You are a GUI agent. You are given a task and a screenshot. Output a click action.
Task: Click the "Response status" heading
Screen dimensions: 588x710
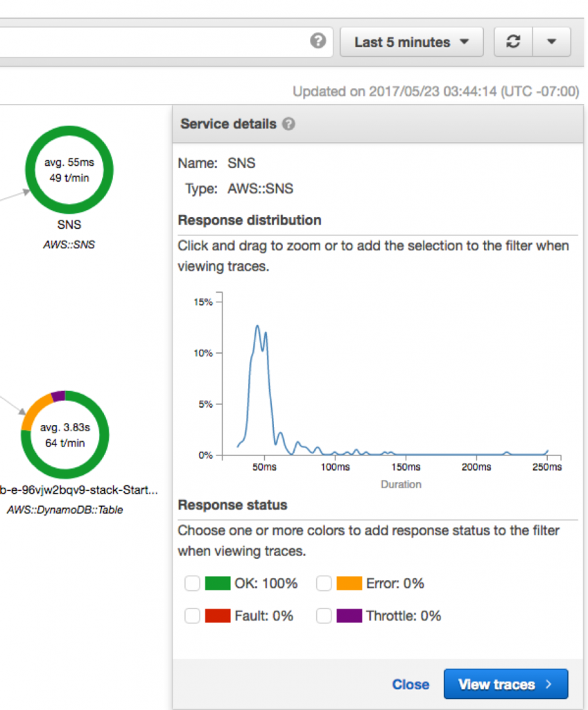[x=232, y=505]
